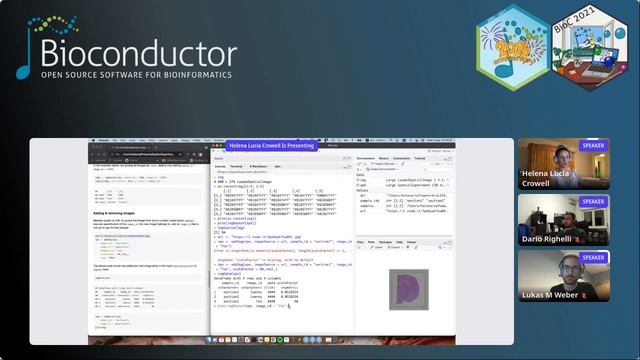Open the Terminal tab in RStudio
This screenshot has height=360, width=640.
(x=236, y=167)
